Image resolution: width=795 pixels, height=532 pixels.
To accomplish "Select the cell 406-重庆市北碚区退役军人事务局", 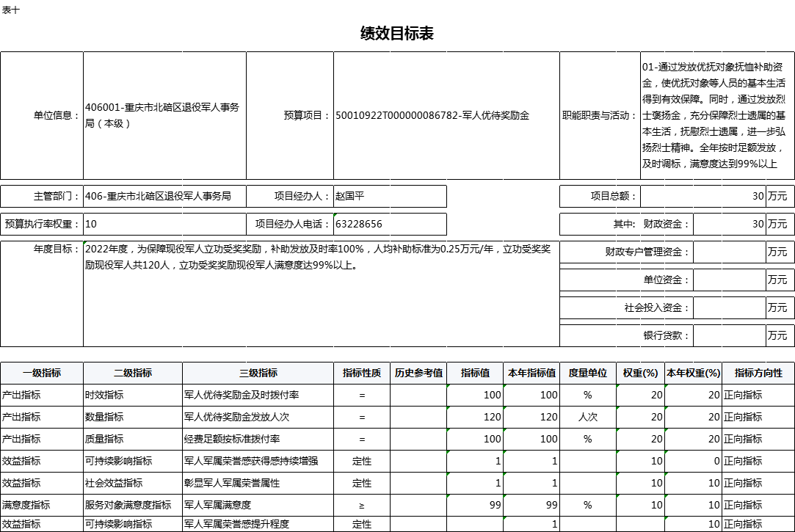I will click(164, 196).
